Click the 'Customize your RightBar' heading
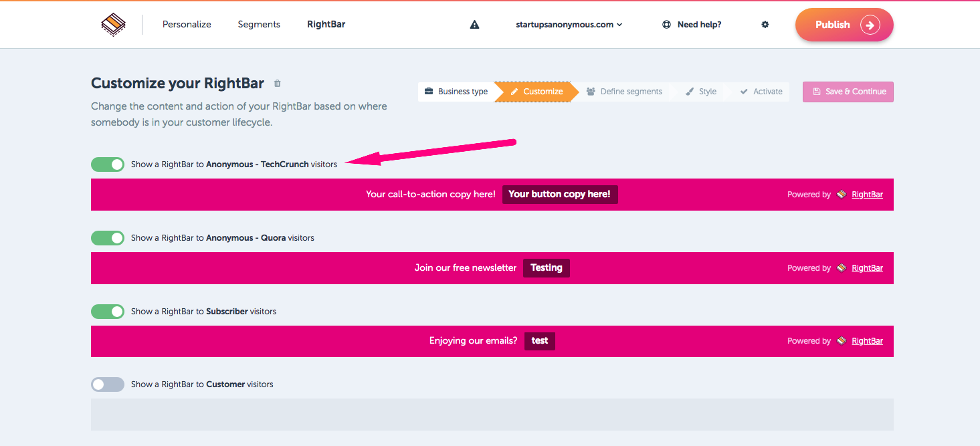This screenshot has height=446, width=980. 178,84
